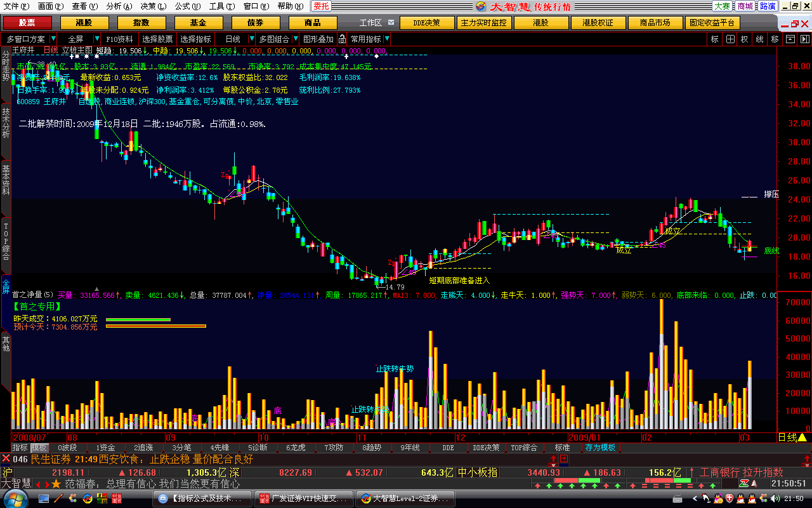Open the 公式 menu
This screenshot has width=812, height=508.
coord(187,6)
